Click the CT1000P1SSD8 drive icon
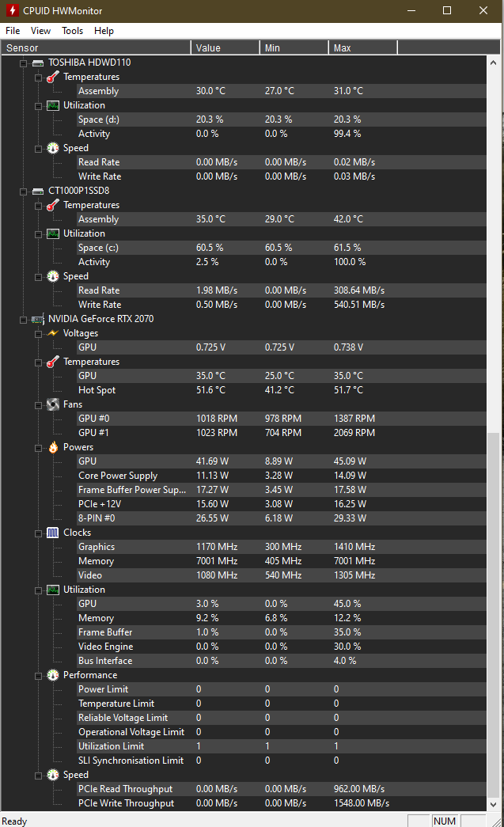The image size is (504, 827). coord(38,191)
